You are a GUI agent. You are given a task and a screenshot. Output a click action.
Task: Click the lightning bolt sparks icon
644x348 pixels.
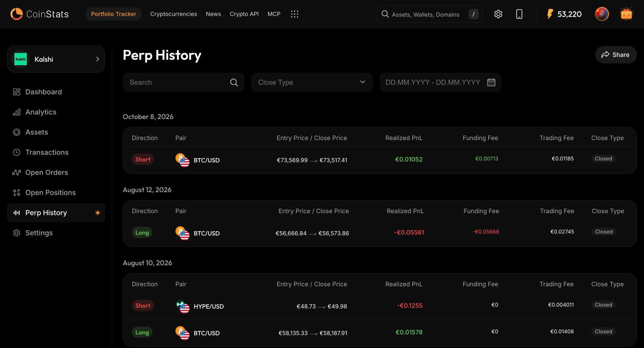(550, 14)
